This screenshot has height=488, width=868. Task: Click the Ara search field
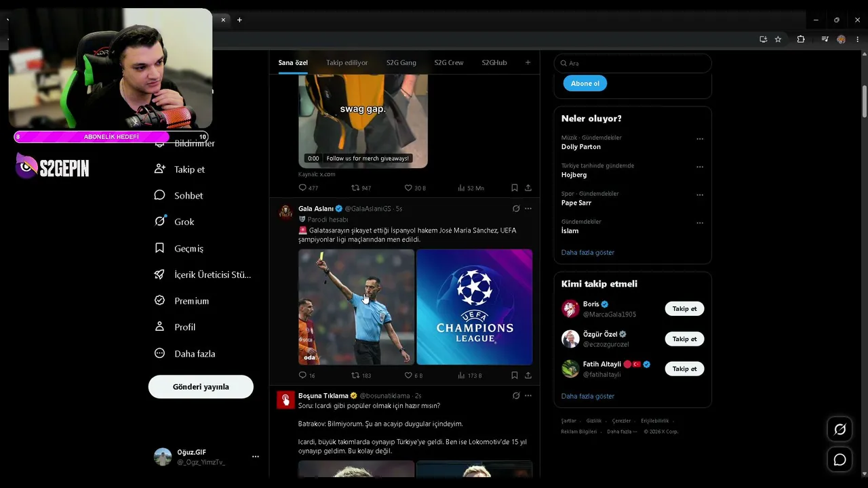point(633,63)
